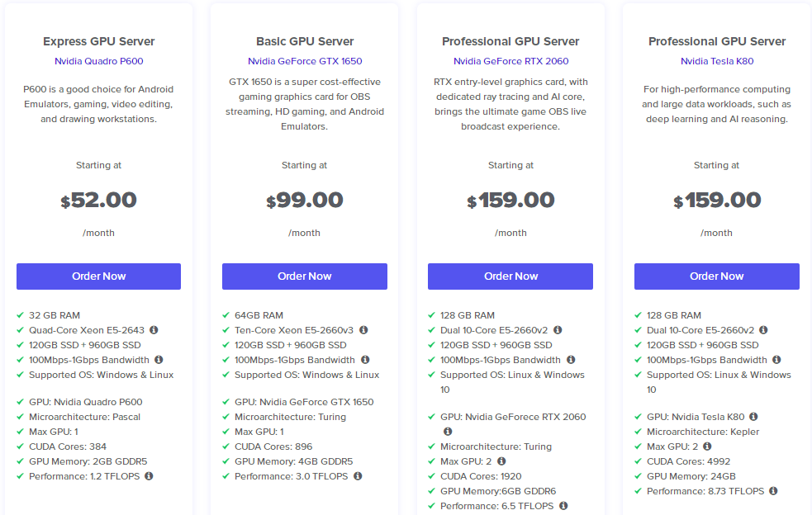Image resolution: width=812 pixels, height=515 pixels.
Task: Show info for Performance: 1.2 TFLOPS
Action: pyautogui.click(x=149, y=476)
